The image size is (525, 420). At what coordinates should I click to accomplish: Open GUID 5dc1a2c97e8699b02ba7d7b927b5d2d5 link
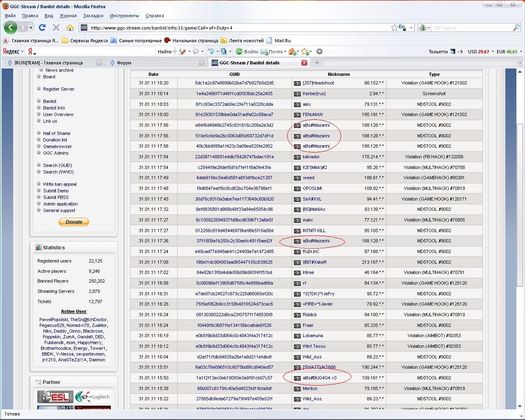[x=234, y=83]
